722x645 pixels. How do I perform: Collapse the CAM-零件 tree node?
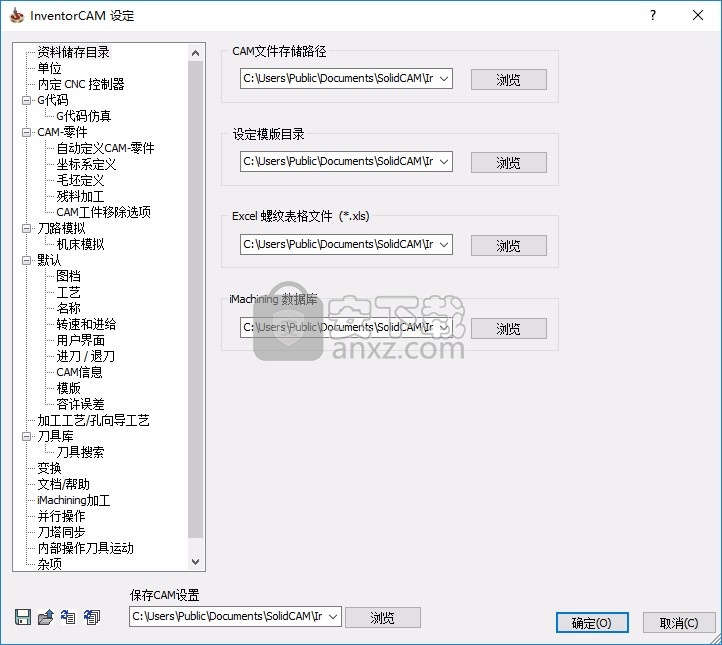click(27, 132)
